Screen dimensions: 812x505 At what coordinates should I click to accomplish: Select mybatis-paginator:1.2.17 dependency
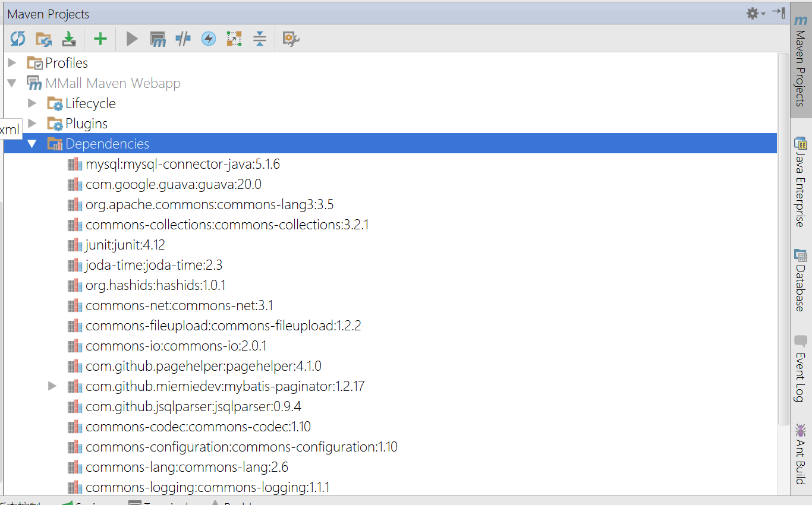click(225, 386)
